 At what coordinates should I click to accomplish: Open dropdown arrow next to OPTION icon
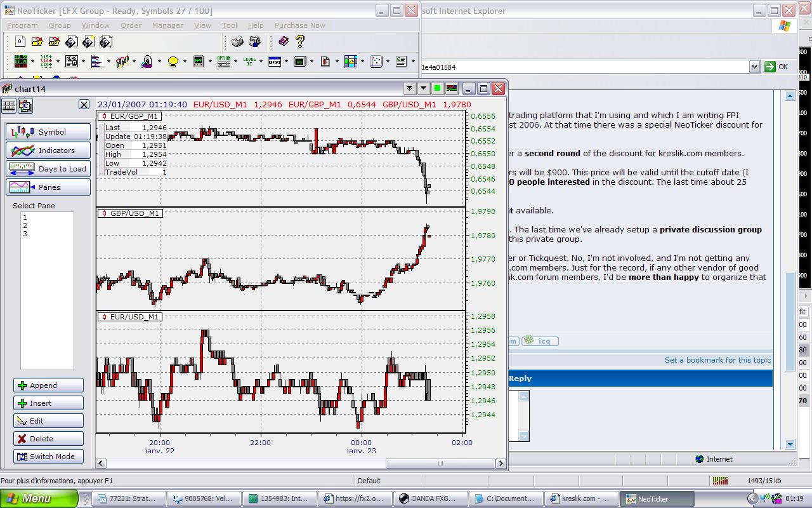235,62
